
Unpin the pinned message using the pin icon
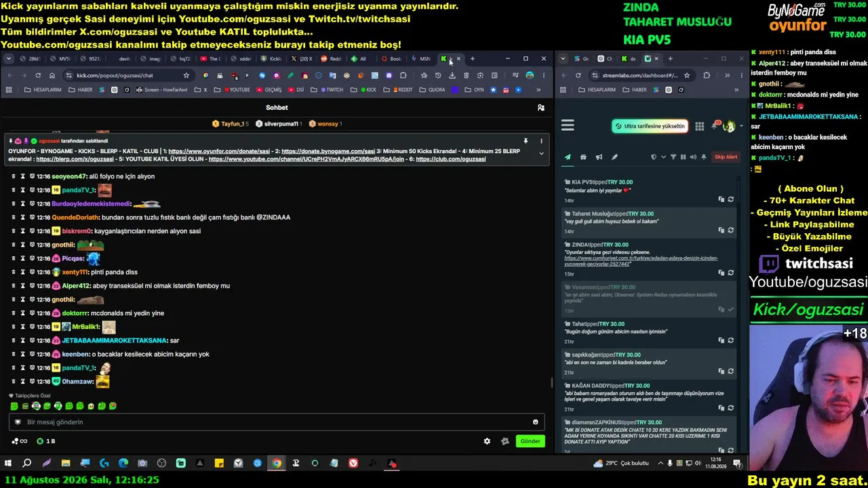[x=526, y=141]
